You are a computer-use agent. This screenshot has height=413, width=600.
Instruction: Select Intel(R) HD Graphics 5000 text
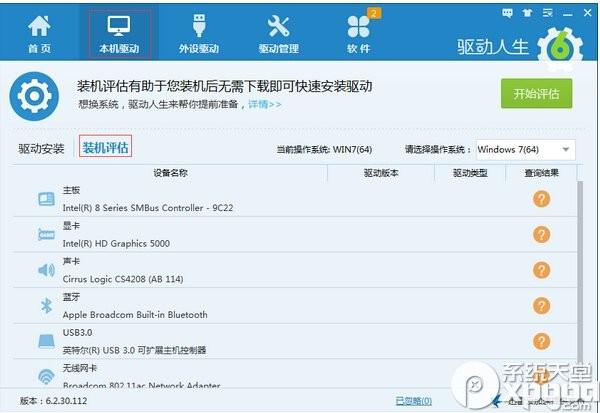coord(116,243)
